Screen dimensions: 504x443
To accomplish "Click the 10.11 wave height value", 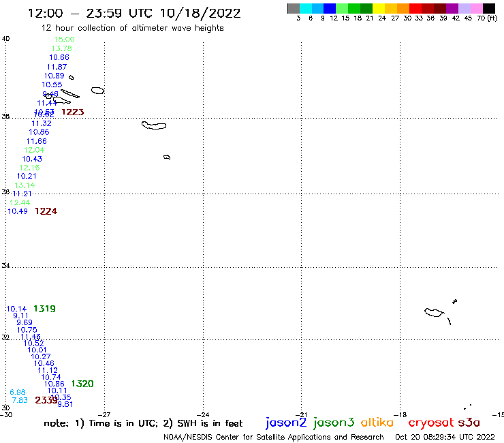I will point(57,391).
